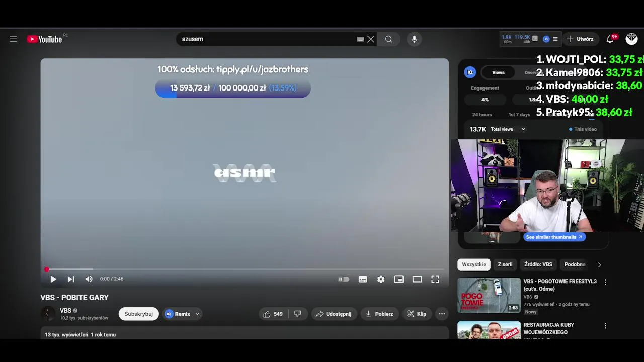Open the VBS channel name link
644x362 pixels.
coord(65,310)
